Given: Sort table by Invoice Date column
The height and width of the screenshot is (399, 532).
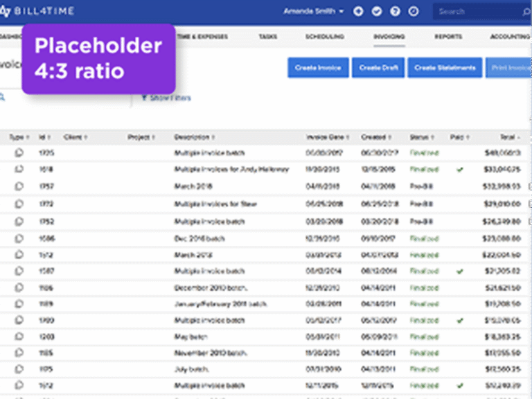Looking at the screenshot, I should (326, 137).
